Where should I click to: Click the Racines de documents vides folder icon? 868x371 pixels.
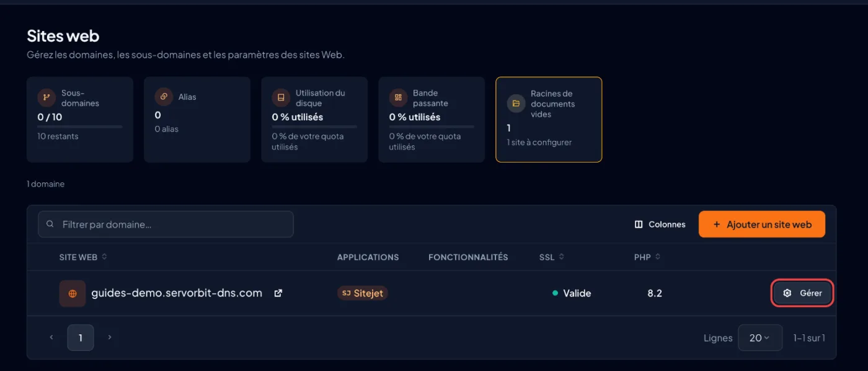pyautogui.click(x=516, y=104)
